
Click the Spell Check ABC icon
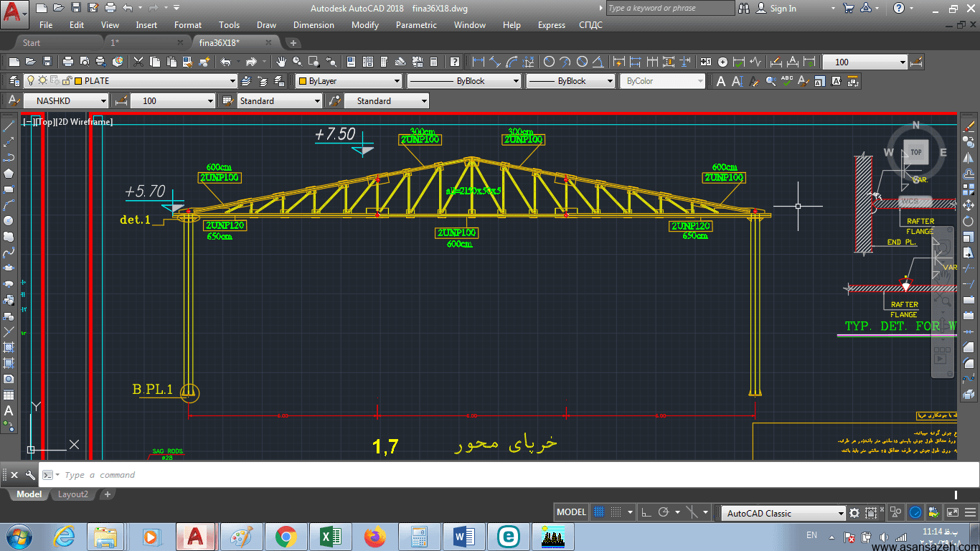788,81
